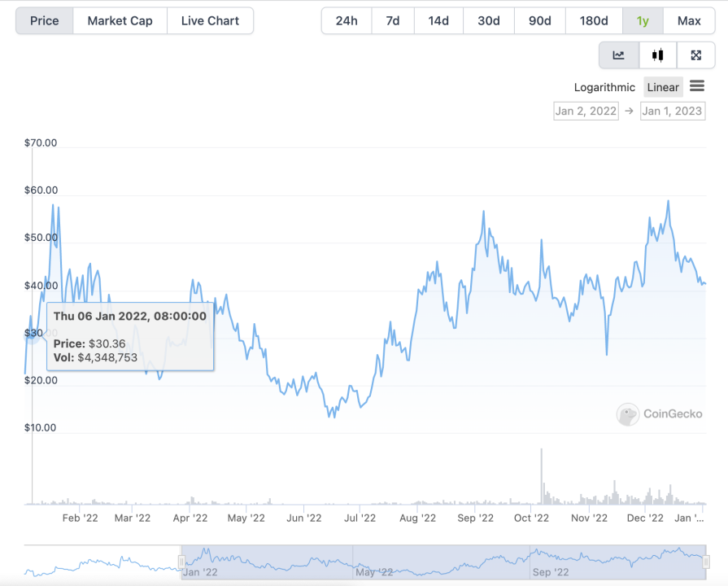Select the Max time range
The width and height of the screenshot is (728, 586).
(x=689, y=20)
